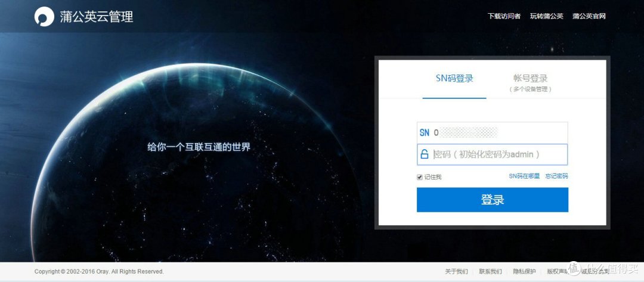Toggle the 记住我 remember-me checkbox

click(419, 177)
